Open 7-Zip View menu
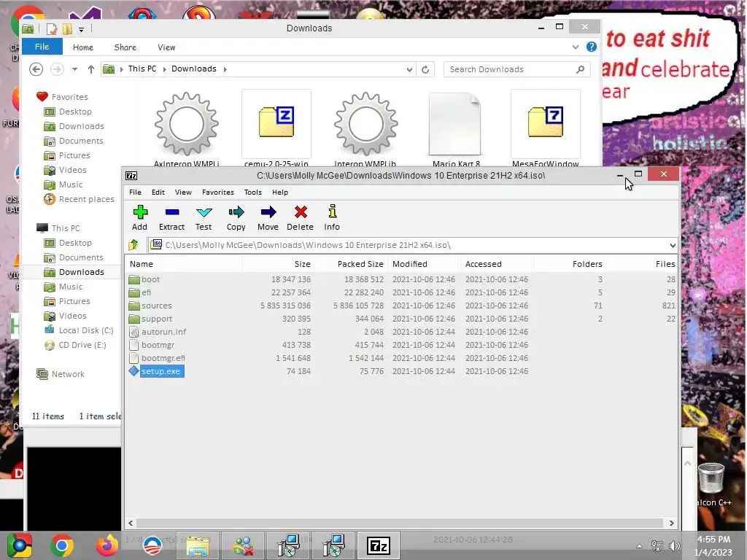Screen dimensions: 747x560 pos(183,192)
